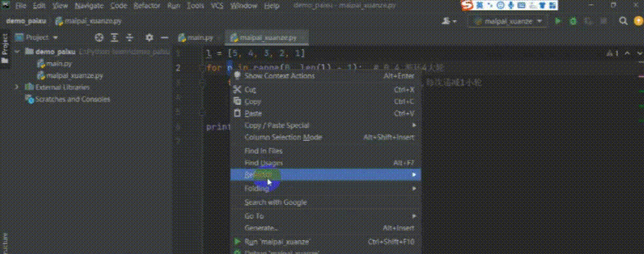The height and width of the screenshot is (254, 644).
Task: Open Copy / Paste Special submenu
Action: point(325,125)
